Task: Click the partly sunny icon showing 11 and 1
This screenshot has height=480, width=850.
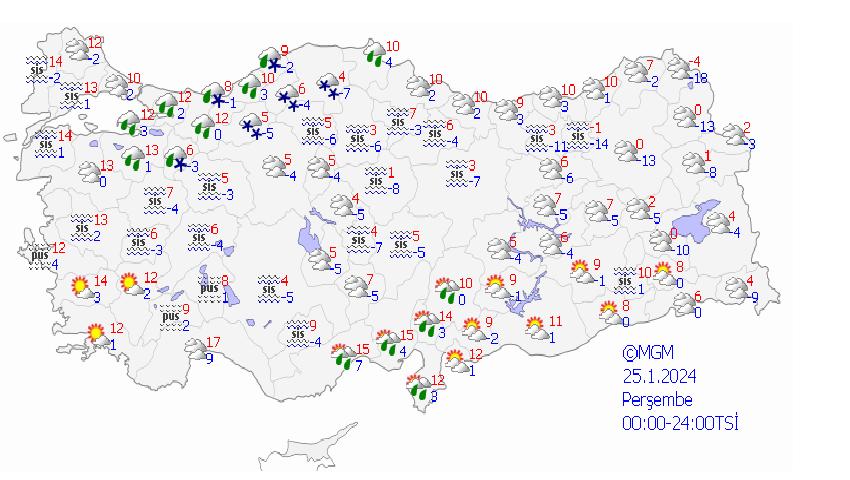Action: (x=537, y=328)
